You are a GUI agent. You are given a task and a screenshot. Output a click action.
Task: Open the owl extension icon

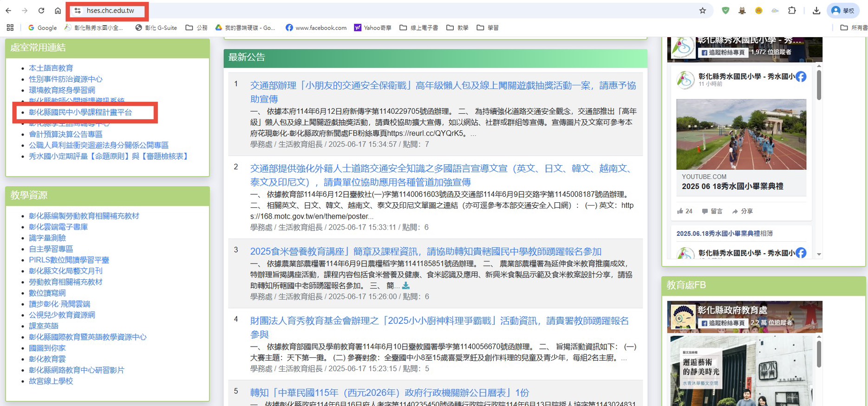click(x=742, y=11)
